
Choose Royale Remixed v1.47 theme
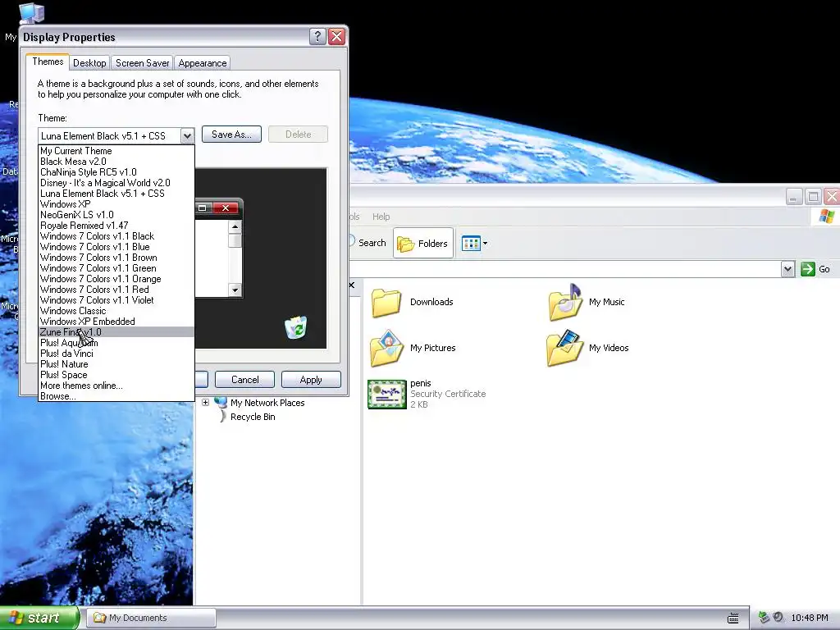116,226
